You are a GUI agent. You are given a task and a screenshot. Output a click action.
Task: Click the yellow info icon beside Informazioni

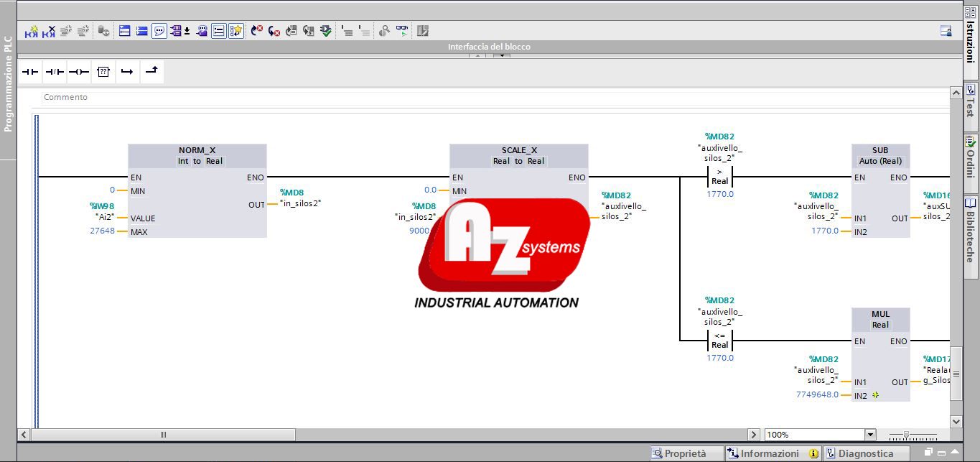pos(813,453)
